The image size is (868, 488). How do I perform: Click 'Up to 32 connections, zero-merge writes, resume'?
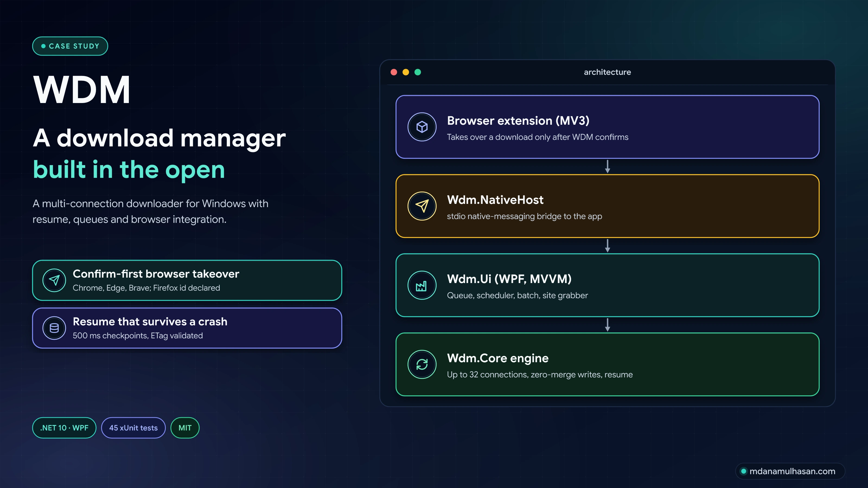pos(540,374)
